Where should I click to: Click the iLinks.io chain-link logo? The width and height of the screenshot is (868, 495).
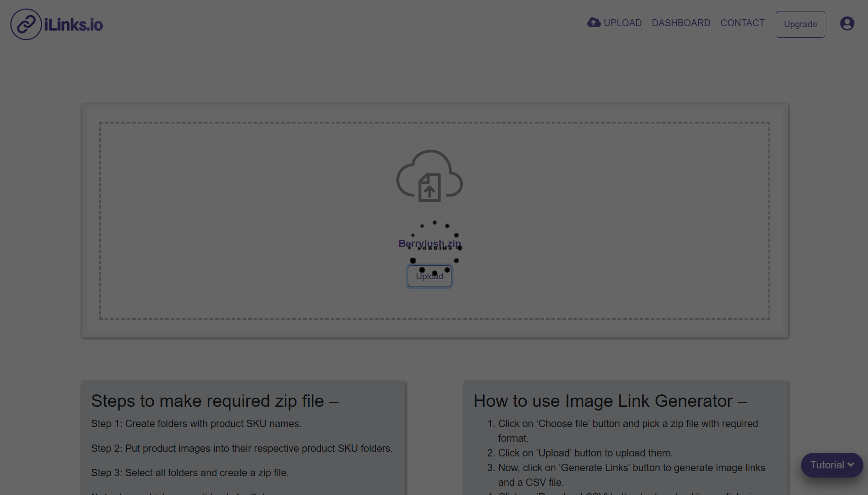click(x=26, y=24)
